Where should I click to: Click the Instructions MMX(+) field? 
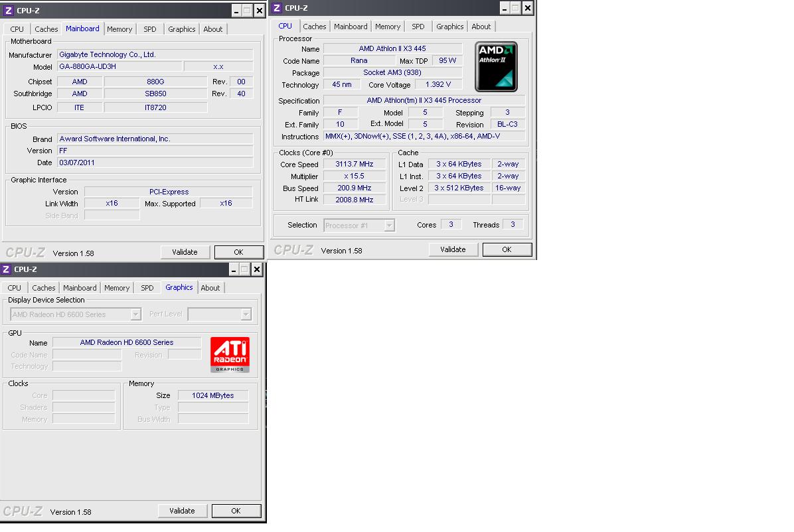coord(424,136)
